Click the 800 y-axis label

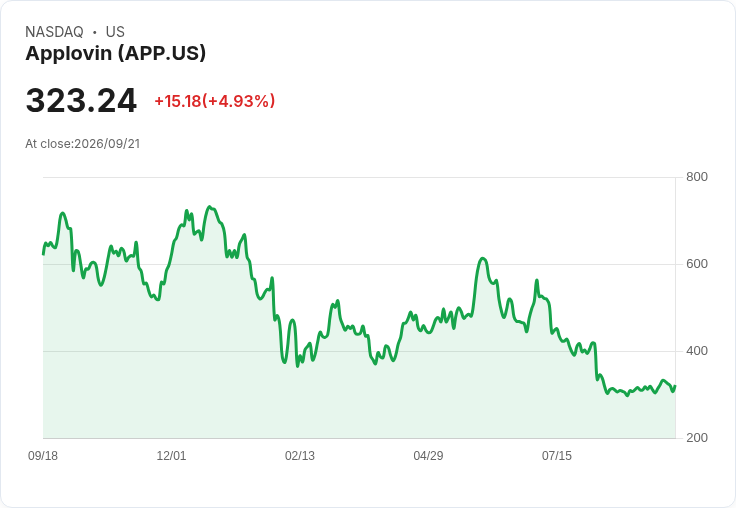click(x=697, y=177)
